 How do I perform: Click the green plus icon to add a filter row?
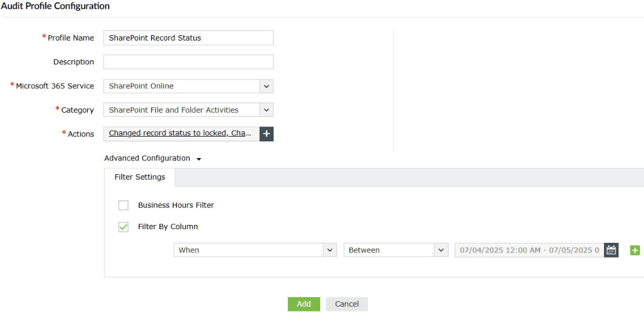[635, 250]
